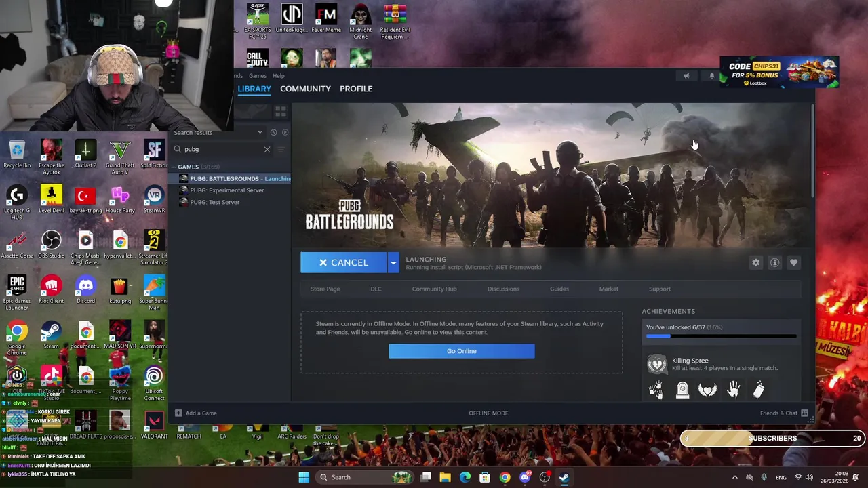Click the Windows Start button

click(304, 477)
